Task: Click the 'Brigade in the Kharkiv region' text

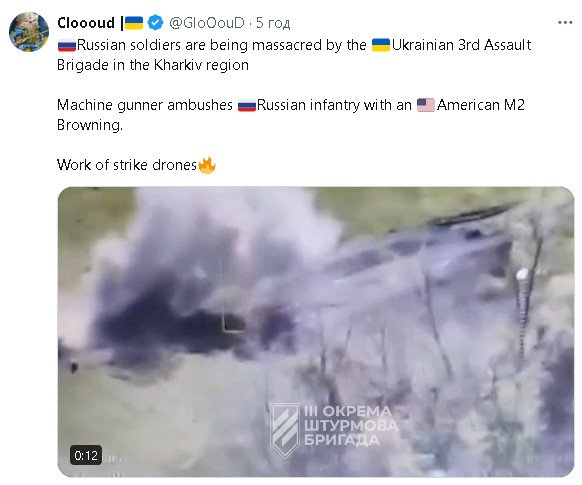Action: pyautogui.click(x=153, y=65)
